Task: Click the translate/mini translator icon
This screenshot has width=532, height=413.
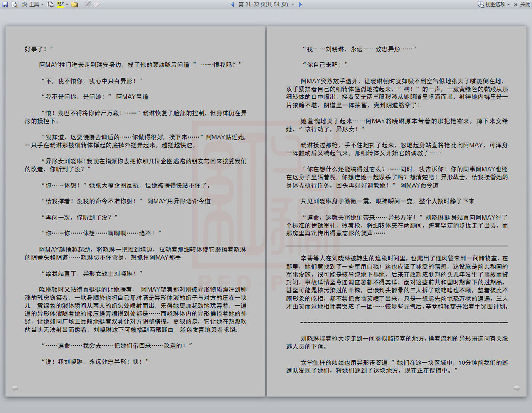Action: pyautogui.click(x=50, y=5)
